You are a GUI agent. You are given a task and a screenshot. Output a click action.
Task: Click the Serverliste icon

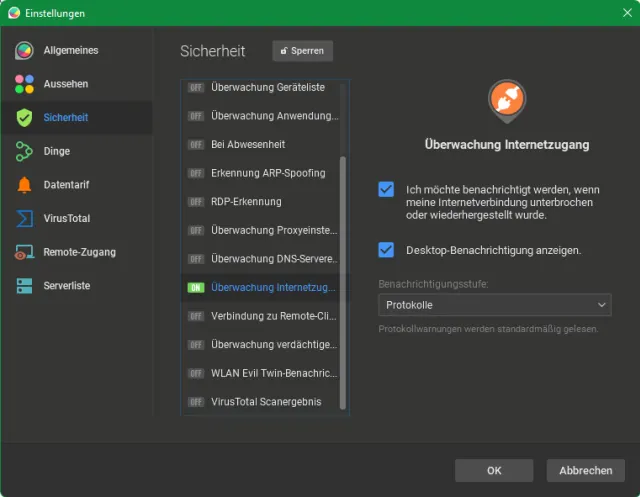click(x=24, y=286)
